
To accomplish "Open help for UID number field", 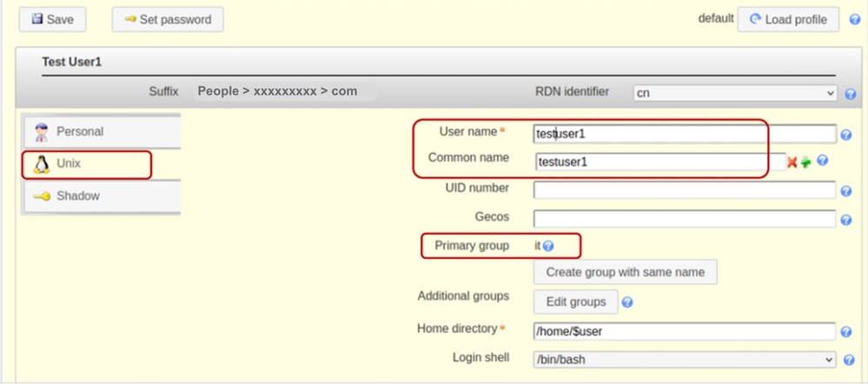I will coord(846,191).
